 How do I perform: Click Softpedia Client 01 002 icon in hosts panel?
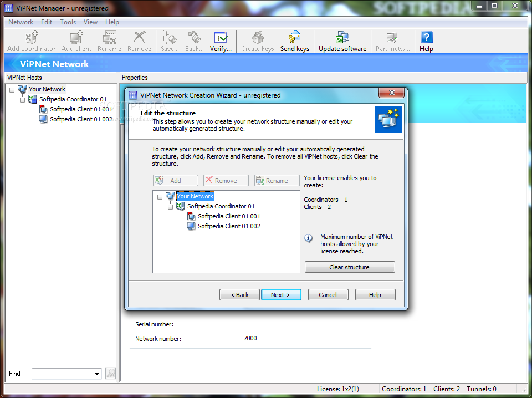tap(43, 119)
